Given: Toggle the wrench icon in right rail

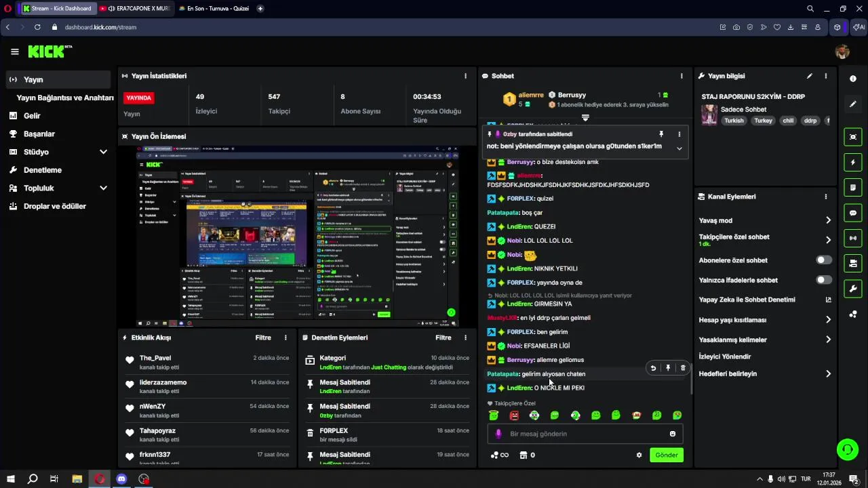Looking at the screenshot, I should 853,289.
